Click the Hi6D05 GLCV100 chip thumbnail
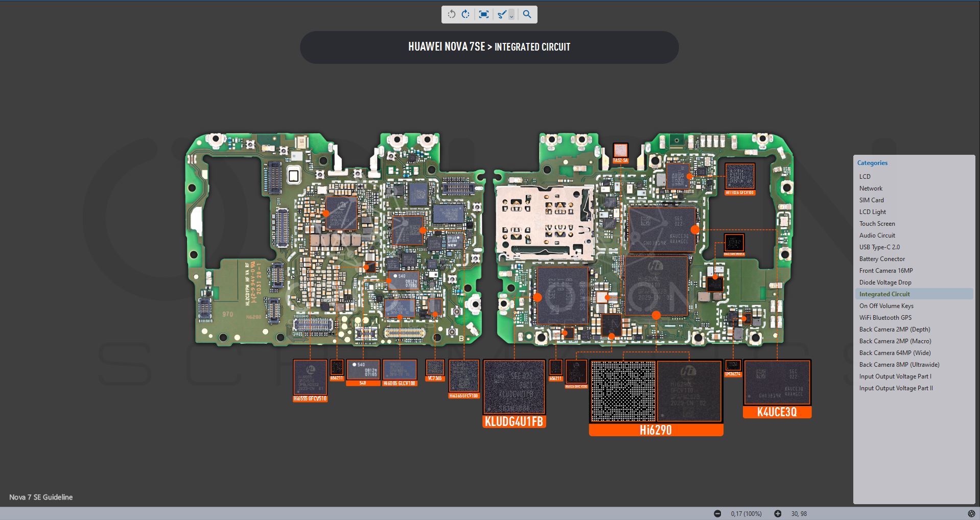Image resolution: width=980 pixels, height=520 pixels. 400,370
